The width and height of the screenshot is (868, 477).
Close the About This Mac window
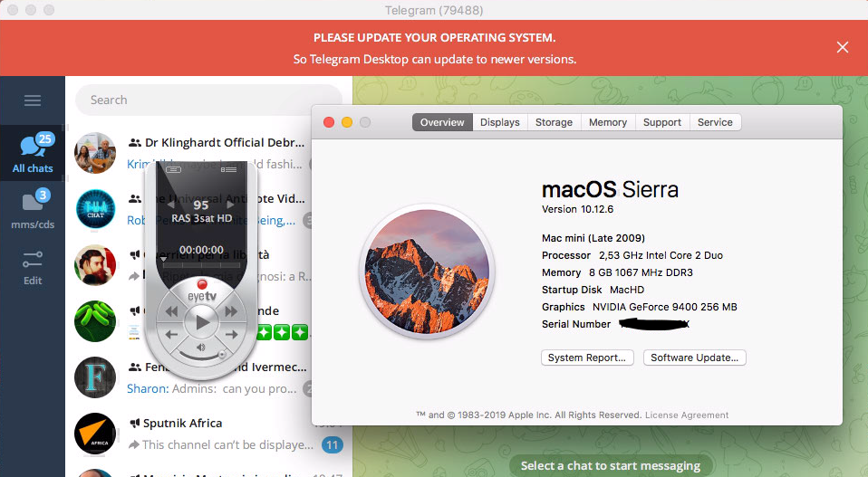(329, 122)
